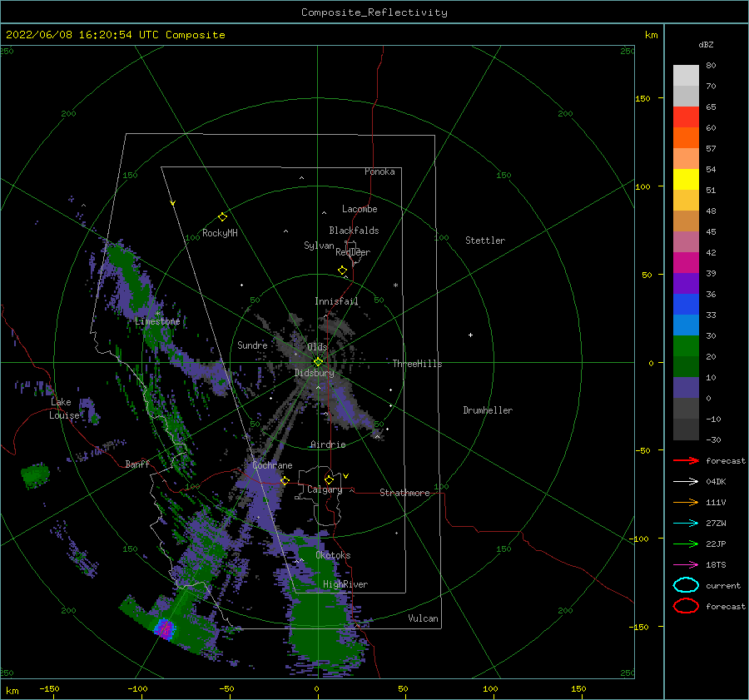Click the yellow radar site marker near Olds
This screenshot has width=749, height=700.
[x=318, y=362]
